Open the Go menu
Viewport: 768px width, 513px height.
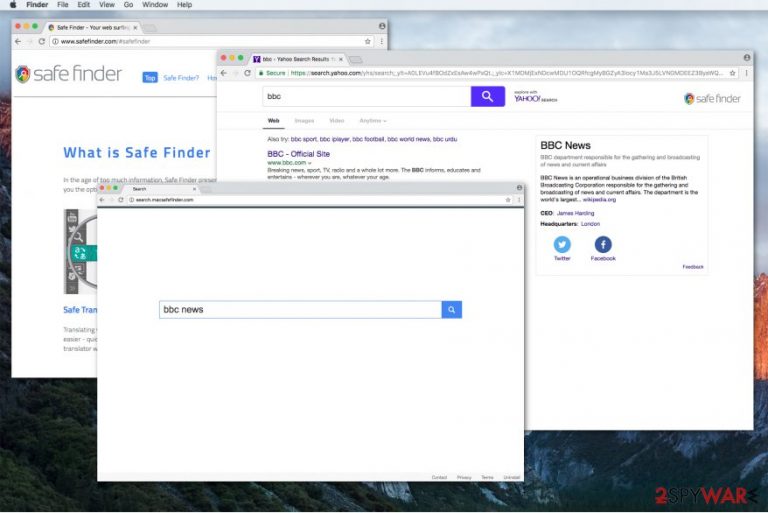[128, 4]
